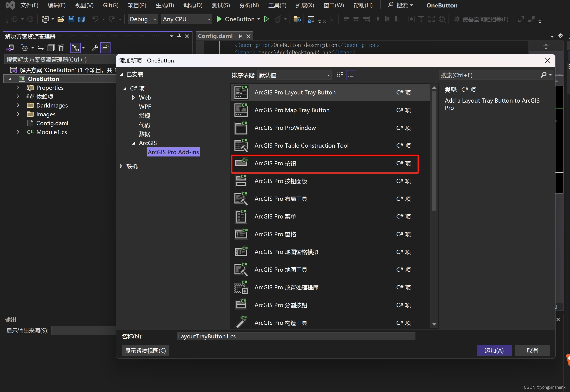Select the DarkImages folder
The height and width of the screenshot is (392, 570).
point(52,105)
